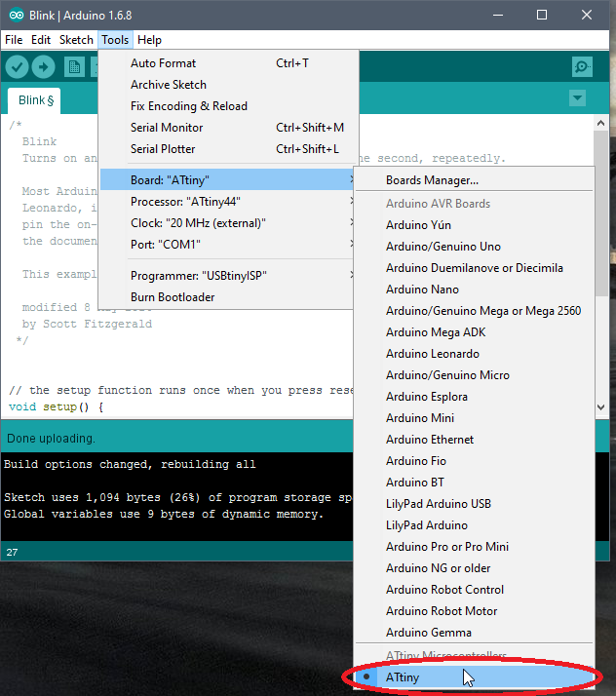Click "Build options changed, rebuilding all" console line
Screen dimensions: 616x696
[130, 464]
